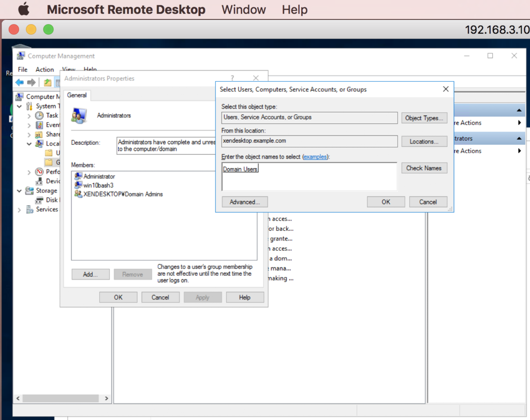Click the Device Manager icon

click(x=39, y=181)
